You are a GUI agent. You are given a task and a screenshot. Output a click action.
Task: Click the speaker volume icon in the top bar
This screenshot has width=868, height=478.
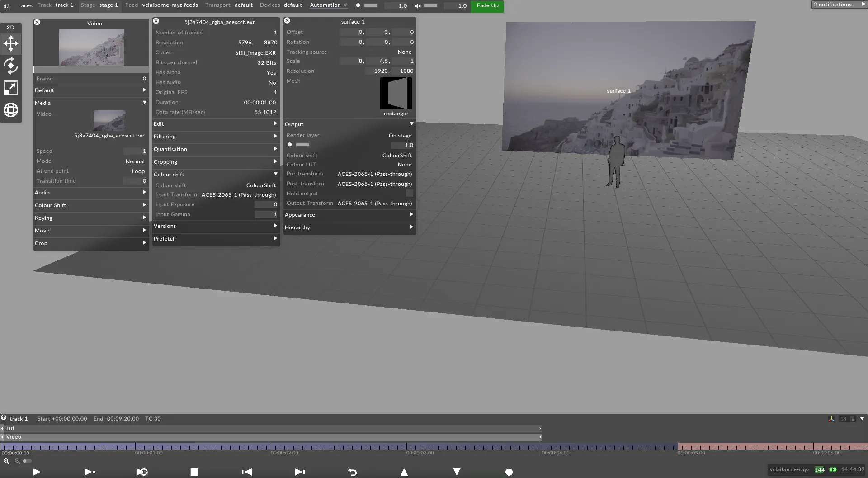[x=418, y=6]
